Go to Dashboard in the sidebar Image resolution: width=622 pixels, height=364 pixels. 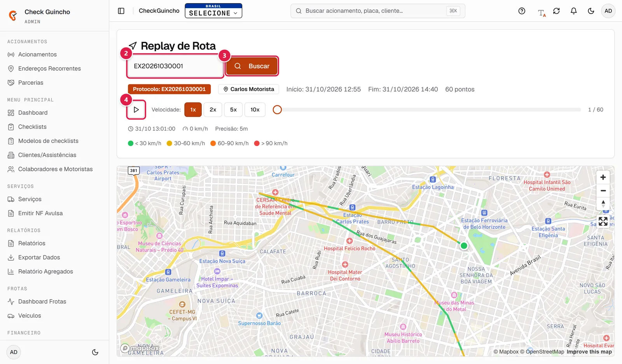click(54, 113)
